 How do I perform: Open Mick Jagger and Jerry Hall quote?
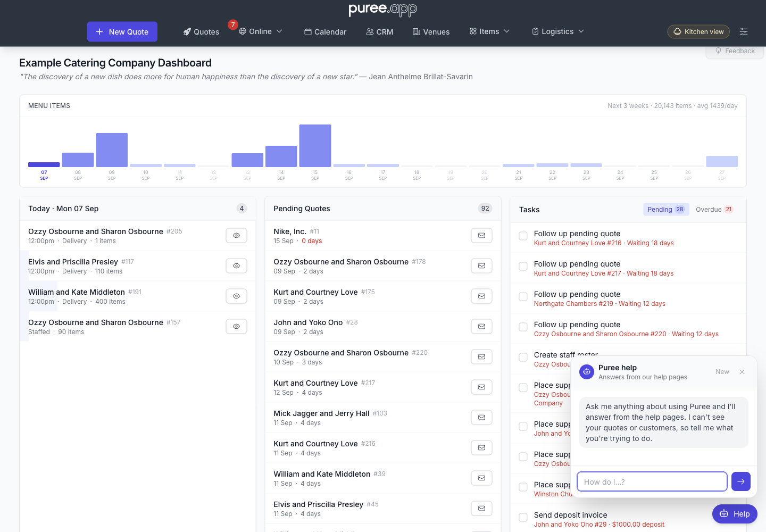(x=321, y=413)
